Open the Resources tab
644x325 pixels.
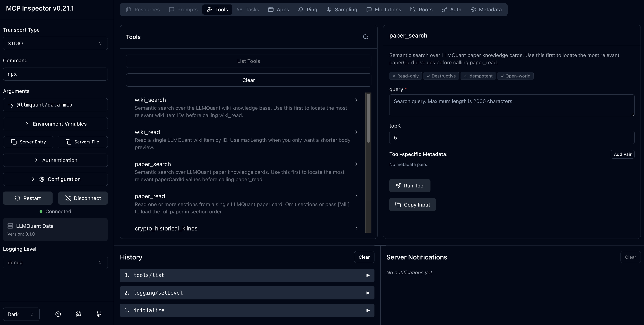143,10
